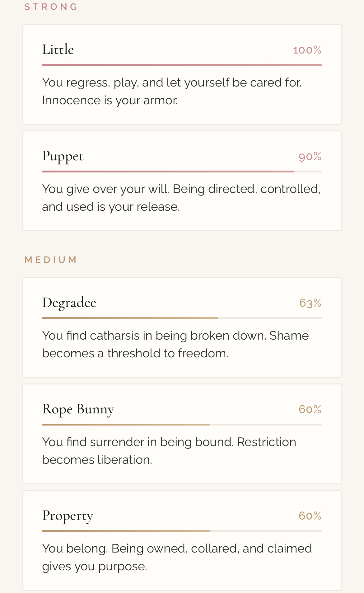The image size is (364, 593).
Task: Open the Rope Bunny card title
Action: 78,409
